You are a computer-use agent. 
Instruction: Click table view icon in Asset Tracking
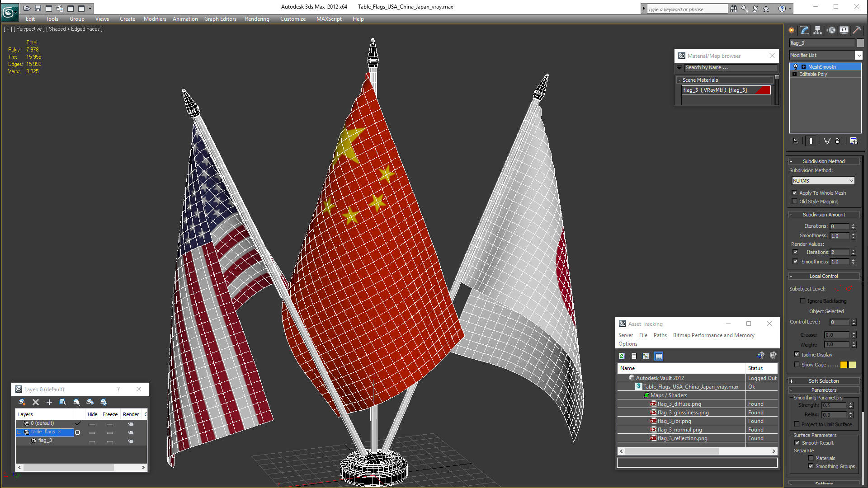tap(659, 356)
